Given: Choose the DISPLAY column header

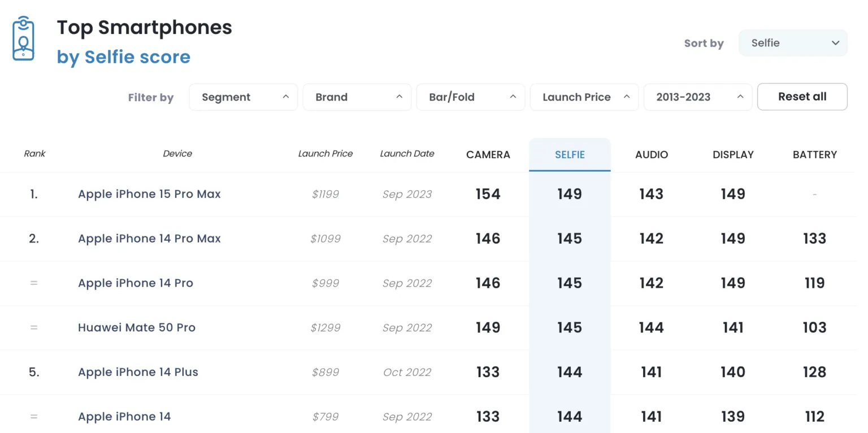Looking at the screenshot, I should 733,154.
